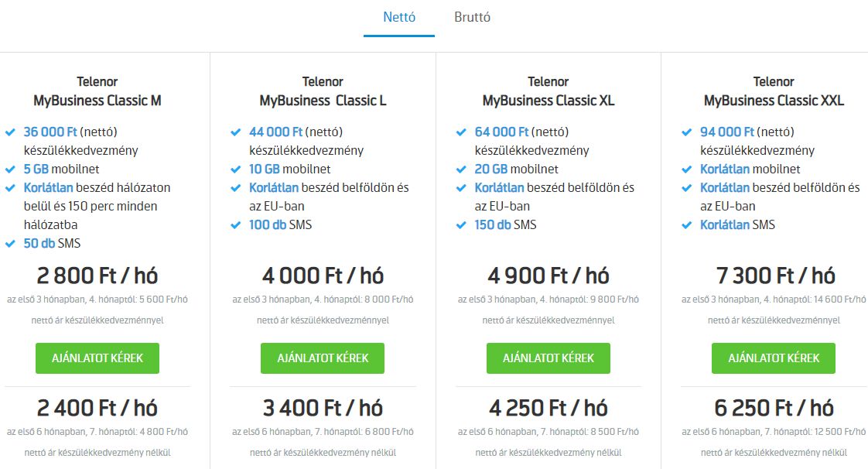Select the Nettó tab

[x=398, y=16]
